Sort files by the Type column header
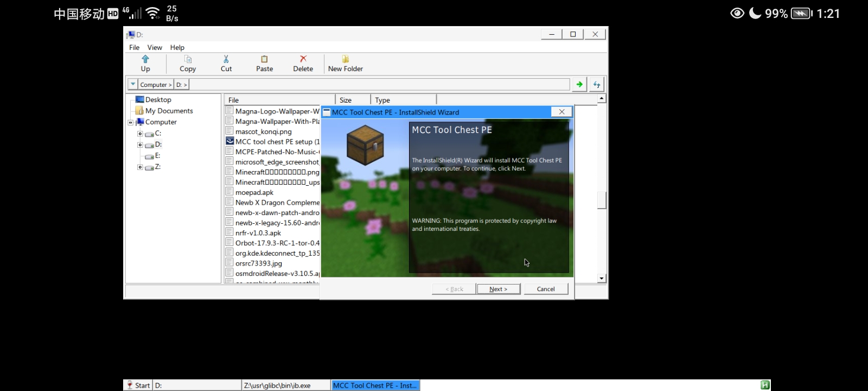Viewport: 868px width, 391px height. 404,100
